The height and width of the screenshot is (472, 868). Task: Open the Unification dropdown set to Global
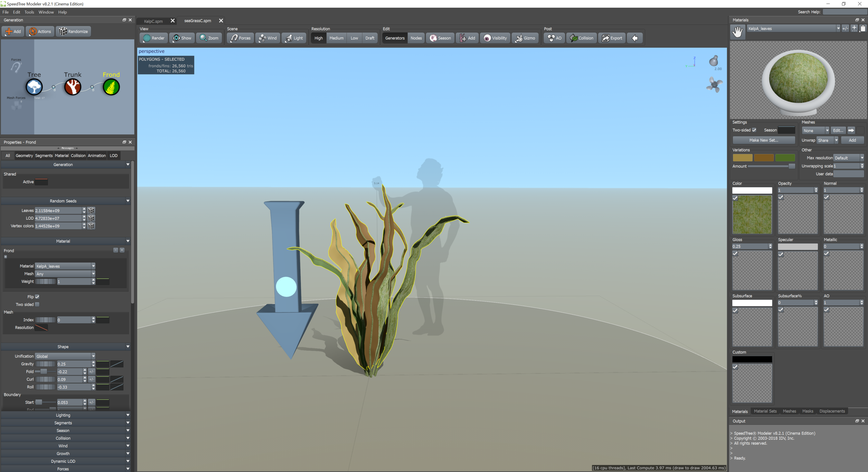click(65, 356)
